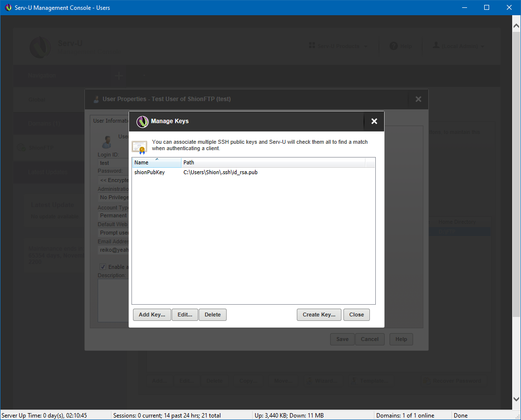This screenshot has height=420, width=521.
Task: Click the Serv-U logo in Manage Keys title
Action: click(x=142, y=122)
